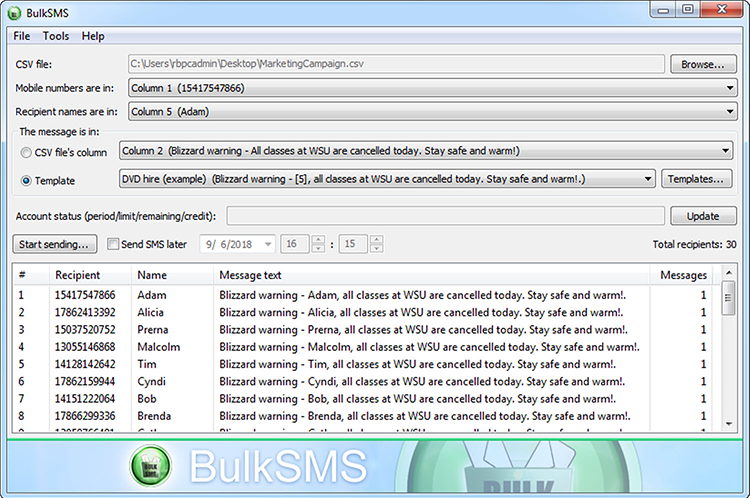750x498 pixels.
Task: Click the message text addressed to Tim
Action: pyautogui.click(x=418, y=364)
